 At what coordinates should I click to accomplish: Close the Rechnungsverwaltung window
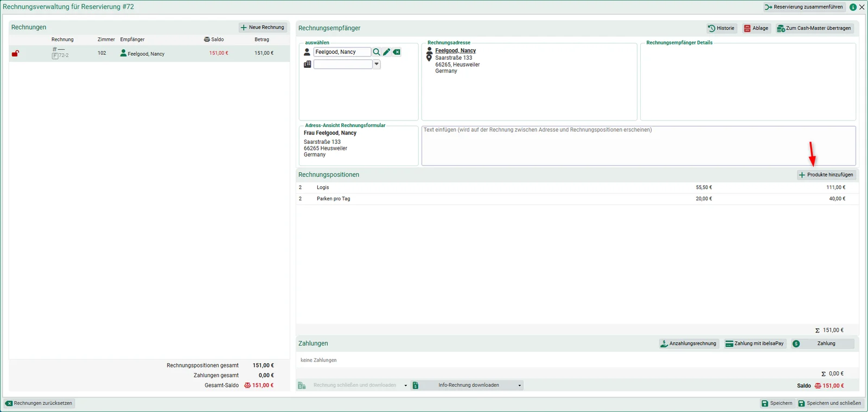(861, 7)
